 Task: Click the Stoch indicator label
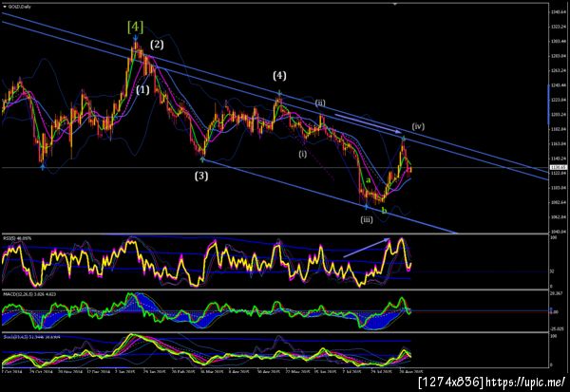point(31,337)
